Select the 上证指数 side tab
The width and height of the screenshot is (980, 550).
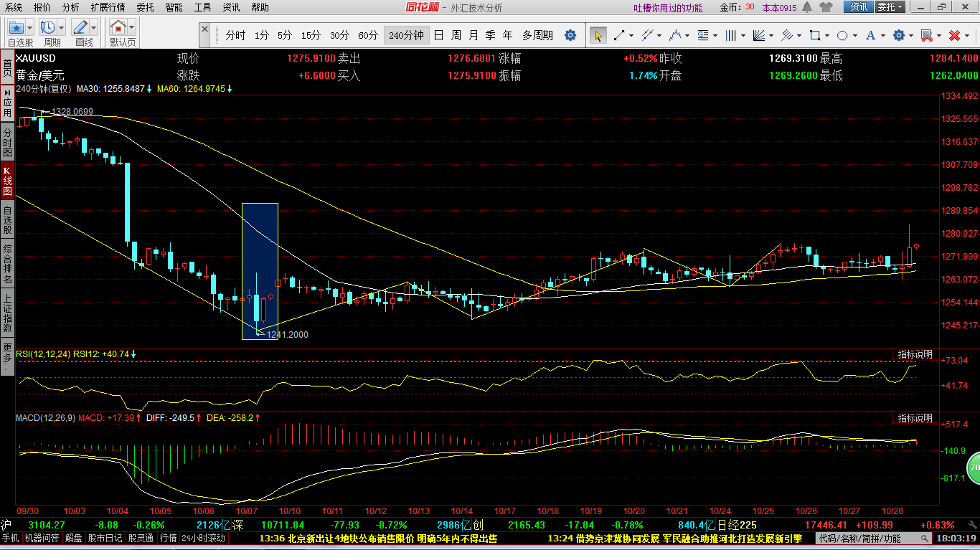coord(7,313)
